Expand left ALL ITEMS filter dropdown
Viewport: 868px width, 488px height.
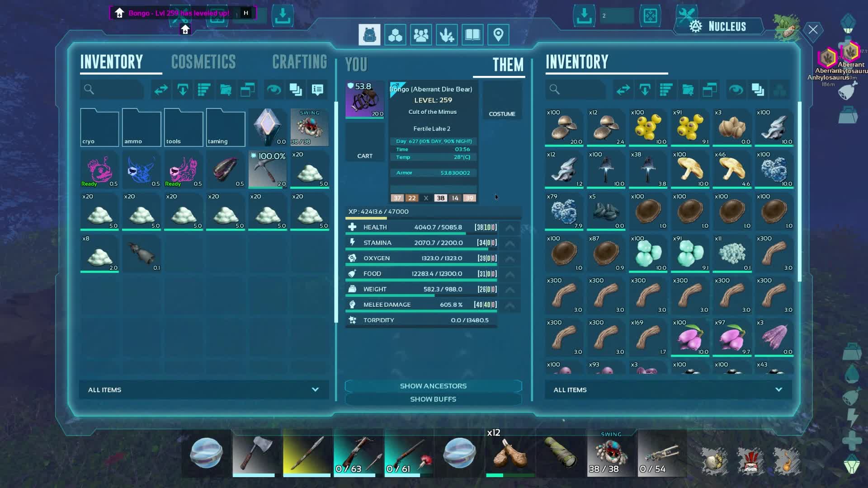pos(204,389)
